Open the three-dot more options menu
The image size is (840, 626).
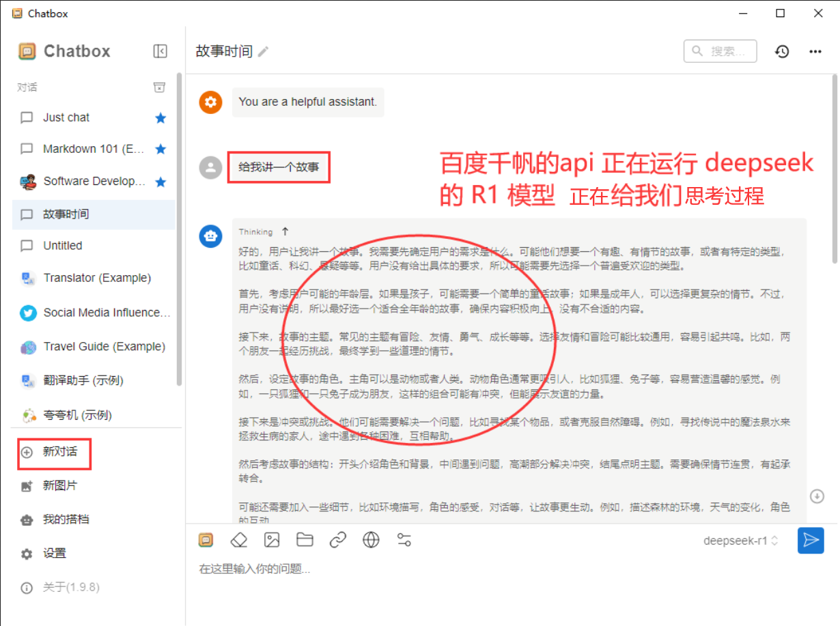815,51
